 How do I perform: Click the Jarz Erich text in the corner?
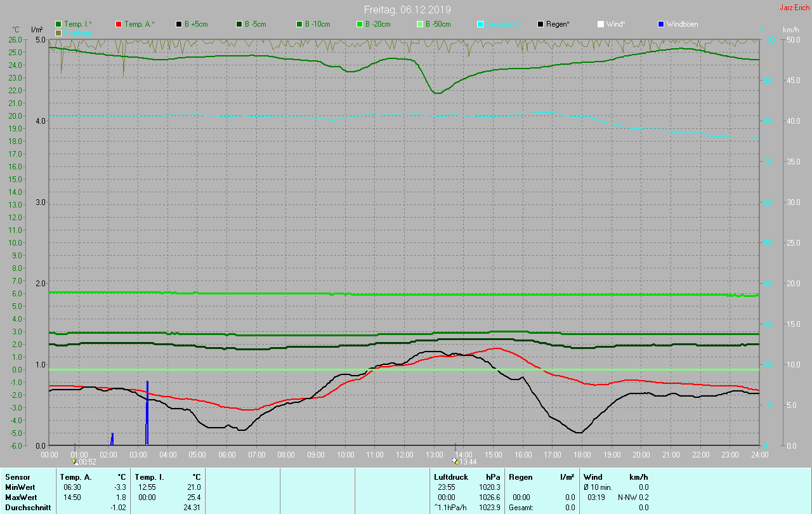[794, 8]
